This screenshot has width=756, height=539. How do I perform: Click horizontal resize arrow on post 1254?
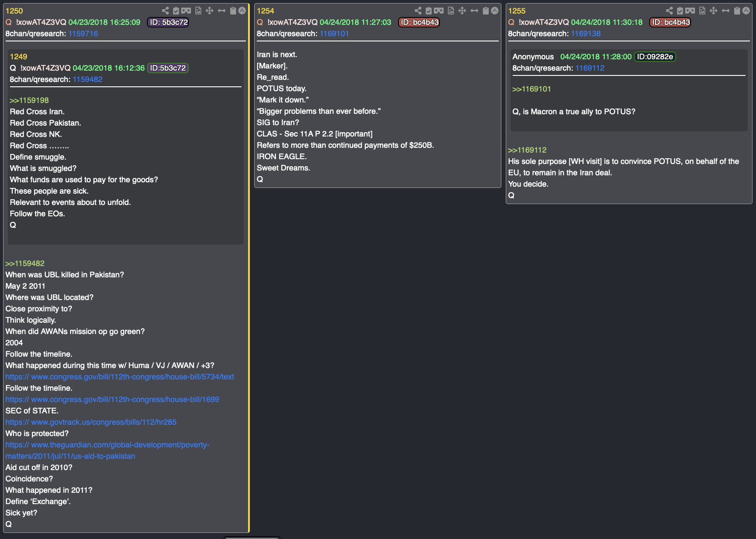tap(474, 11)
